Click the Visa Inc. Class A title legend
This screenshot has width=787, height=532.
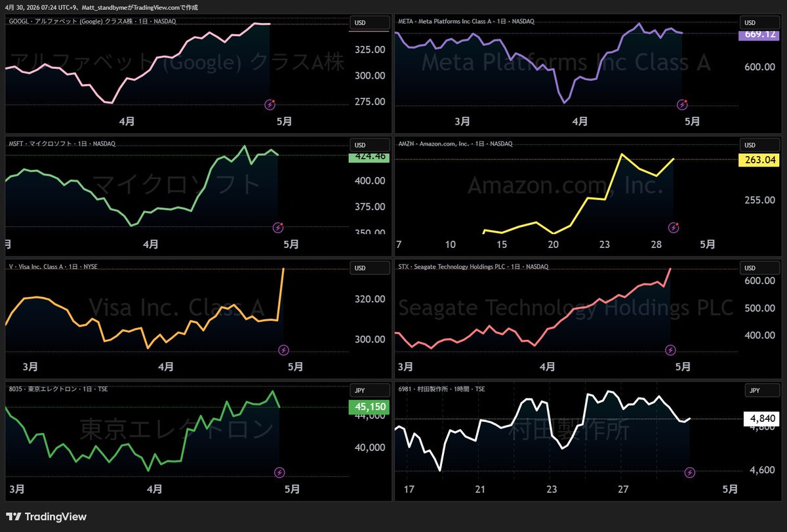(53, 266)
